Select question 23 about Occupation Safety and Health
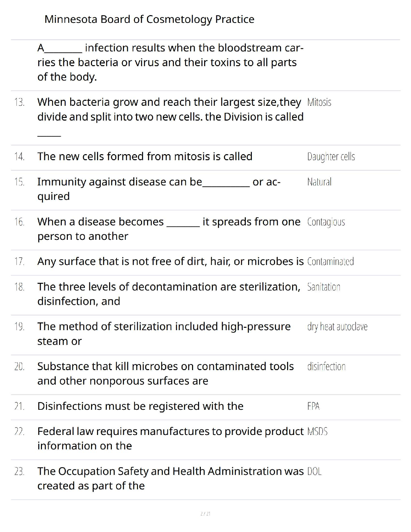Viewport: 411px width, 532px height. click(171, 479)
